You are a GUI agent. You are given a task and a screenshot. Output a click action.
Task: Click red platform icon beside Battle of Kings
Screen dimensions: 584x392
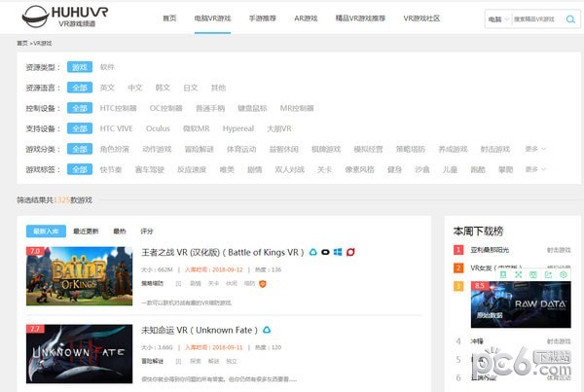(350, 252)
